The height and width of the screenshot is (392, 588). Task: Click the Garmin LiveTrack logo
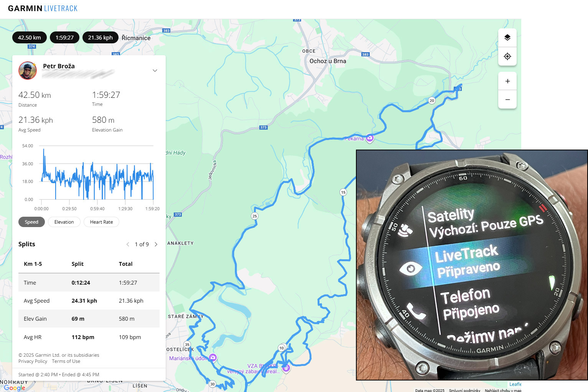[x=43, y=8]
